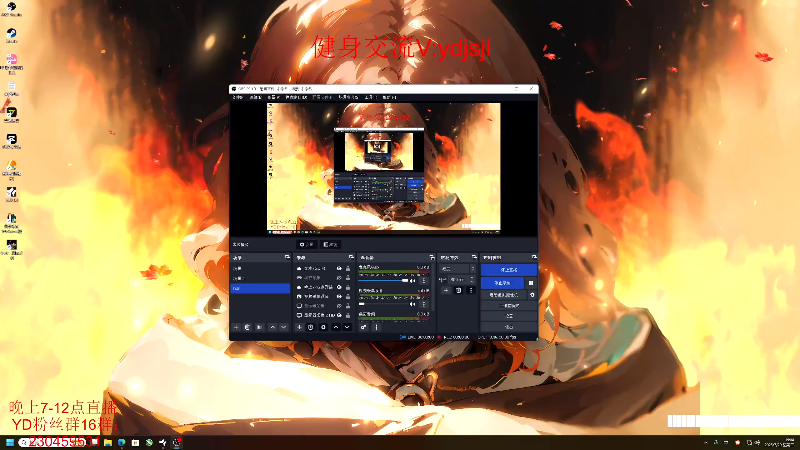Enable Studio Mode from the Controls dock
The width and height of the screenshot is (800, 450).
pyautogui.click(x=509, y=306)
